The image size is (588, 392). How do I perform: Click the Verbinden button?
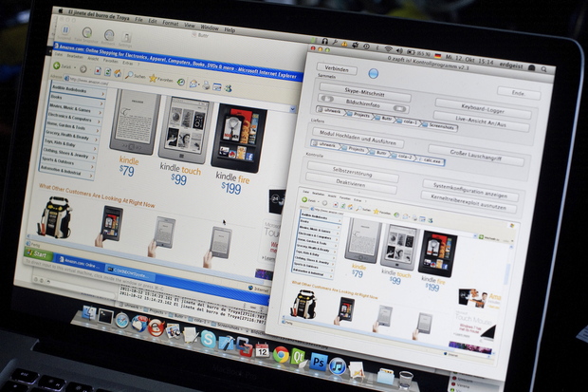(337, 68)
